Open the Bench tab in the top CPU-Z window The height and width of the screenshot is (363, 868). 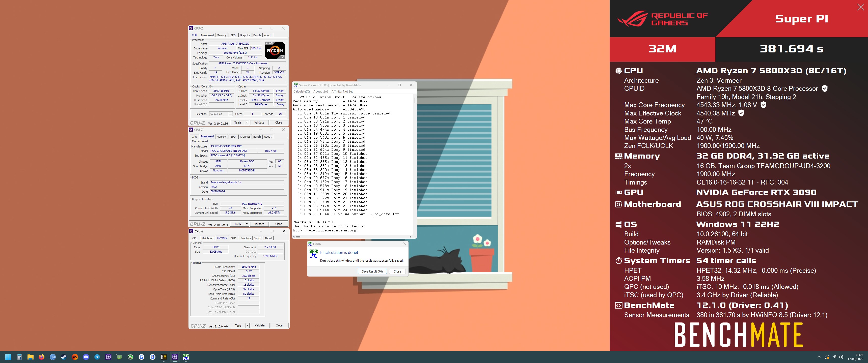click(257, 35)
